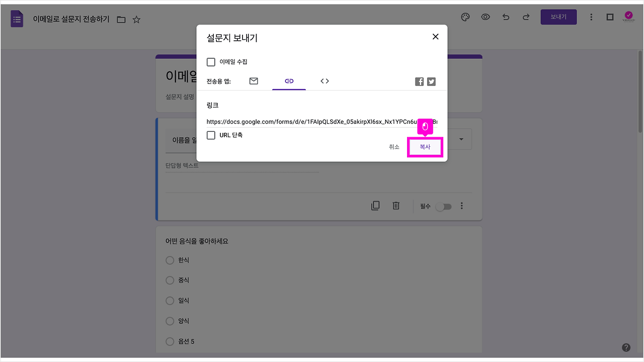Open the Embed HTML option

click(325, 81)
